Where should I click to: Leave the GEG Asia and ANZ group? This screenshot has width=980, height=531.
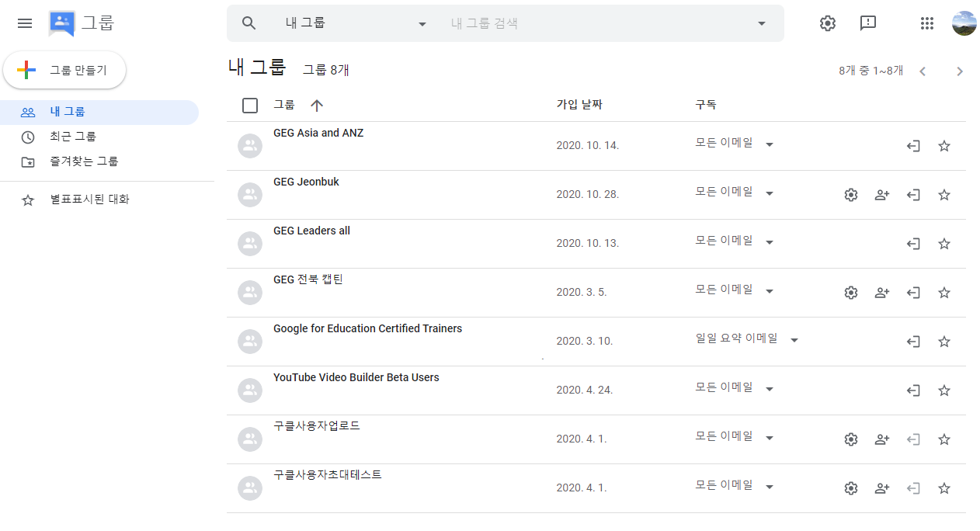coord(913,146)
